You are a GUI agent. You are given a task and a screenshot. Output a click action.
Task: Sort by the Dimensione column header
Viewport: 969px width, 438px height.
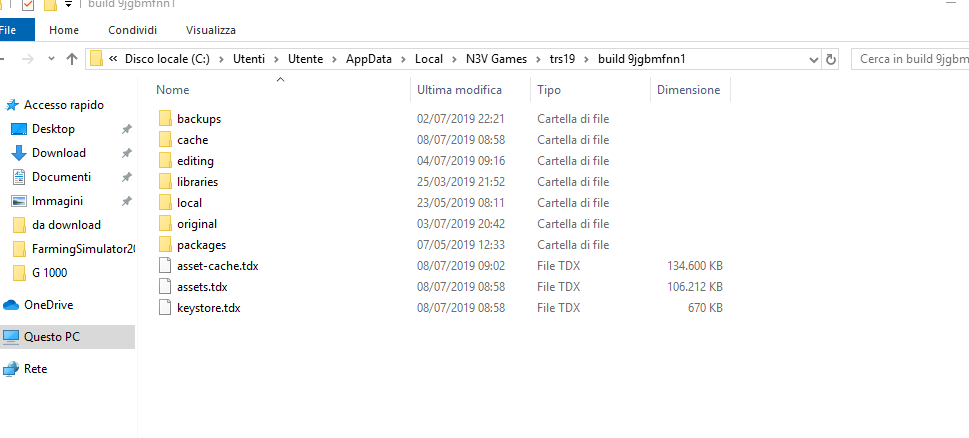(690, 90)
